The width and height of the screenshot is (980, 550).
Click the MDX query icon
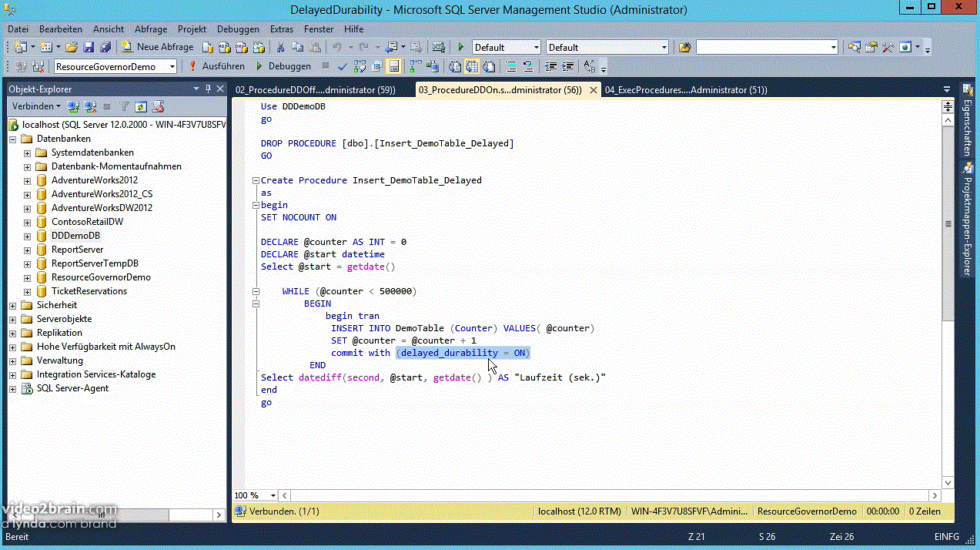point(225,47)
